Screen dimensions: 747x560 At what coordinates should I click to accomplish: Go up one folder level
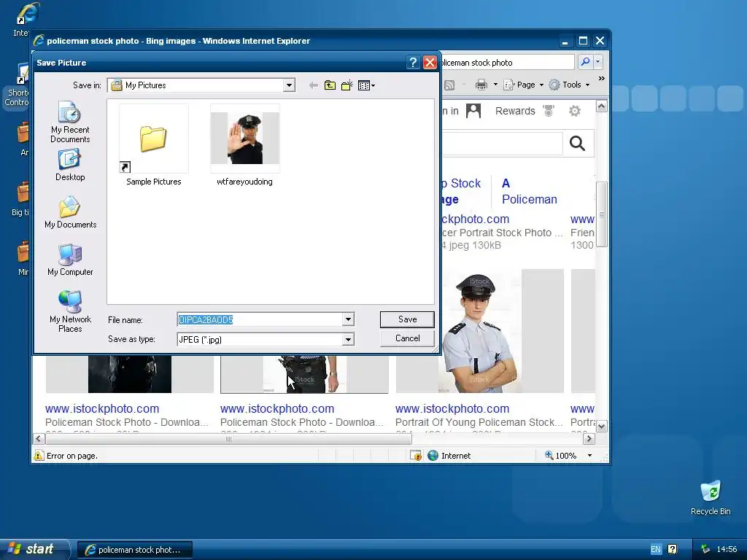[330, 85]
